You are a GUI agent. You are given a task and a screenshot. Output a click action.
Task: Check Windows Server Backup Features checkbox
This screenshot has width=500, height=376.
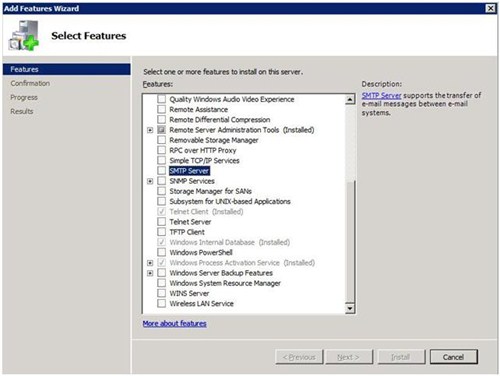click(162, 273)
